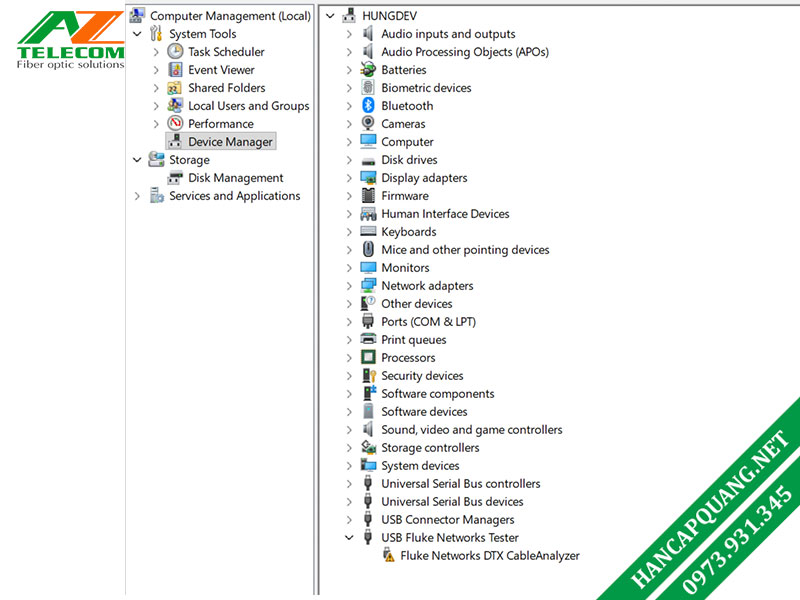
Task: Expand the Local Users and Groups node
Action: click(156, 106)
